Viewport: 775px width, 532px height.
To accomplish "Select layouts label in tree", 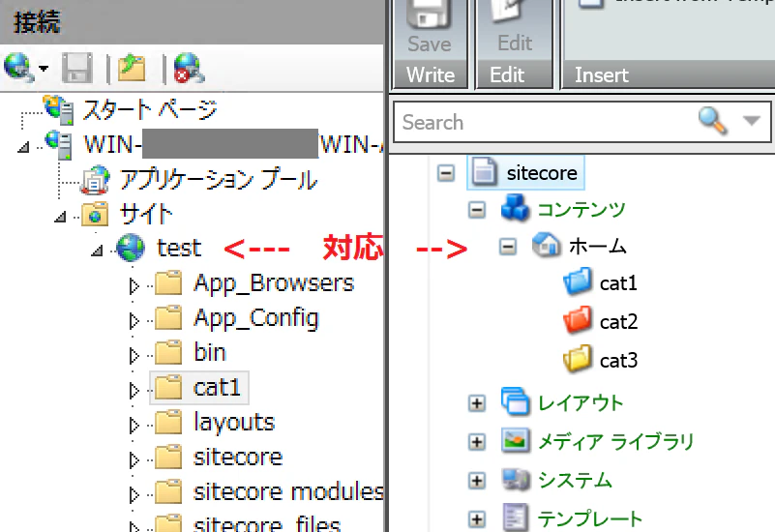I will pos(234,423).
